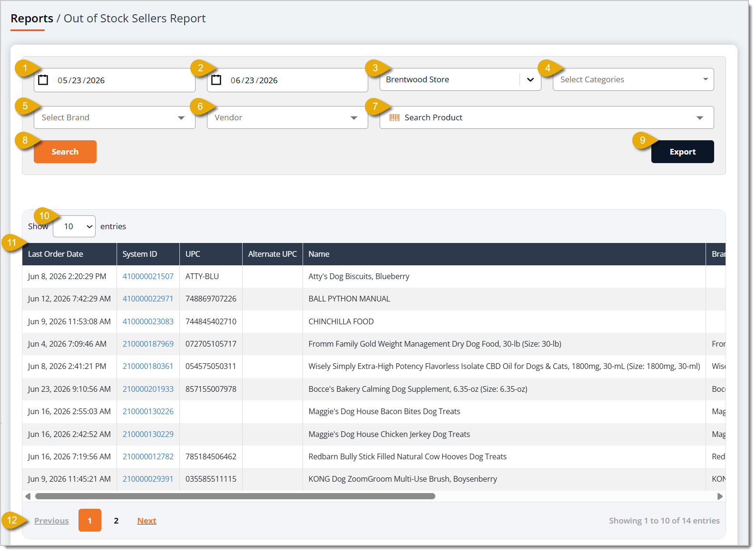The height and width of the screenshot is (553, 756).
Task: Click the UPC value 744845402710
Action: click(x=211, y=321)
